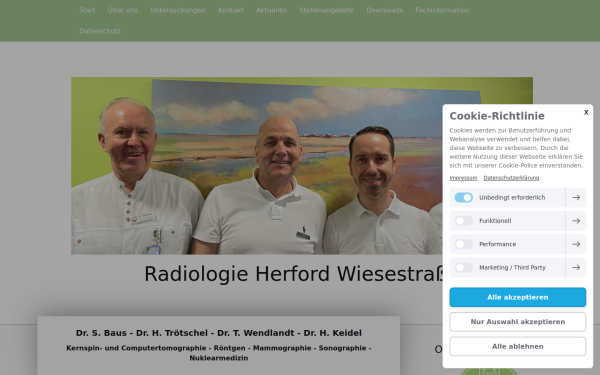Expand Unbedingt erforderlich details arrow
Image resolution: width=600 pixels, height=375 pixels.
(x=576, y=197)
